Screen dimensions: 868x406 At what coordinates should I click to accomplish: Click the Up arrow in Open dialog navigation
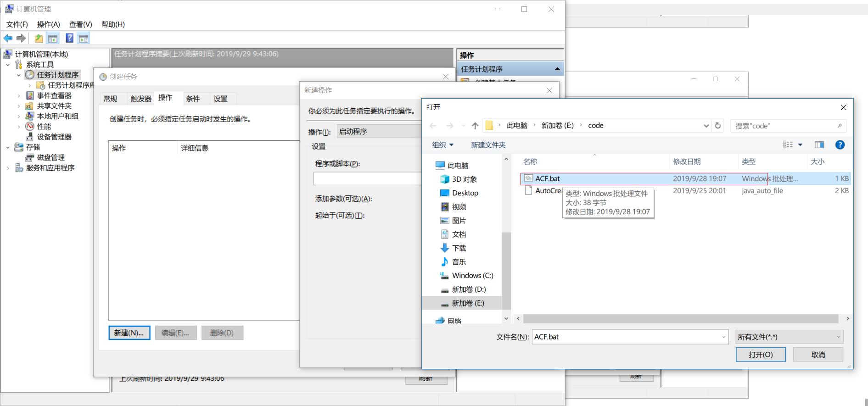475,126
